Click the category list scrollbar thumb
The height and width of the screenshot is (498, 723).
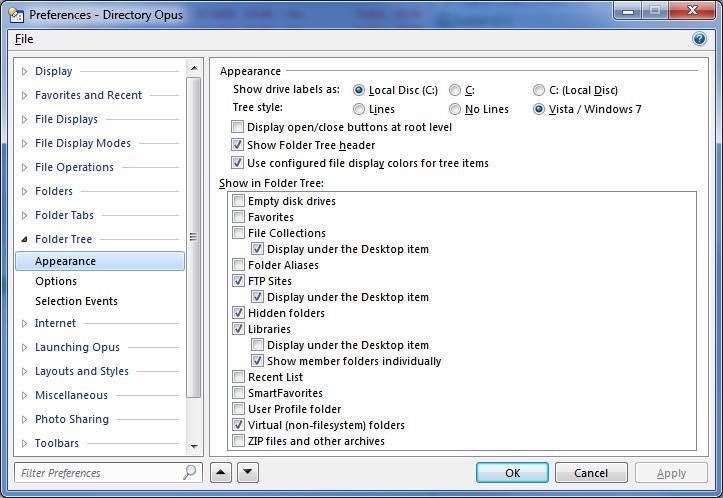194,237
